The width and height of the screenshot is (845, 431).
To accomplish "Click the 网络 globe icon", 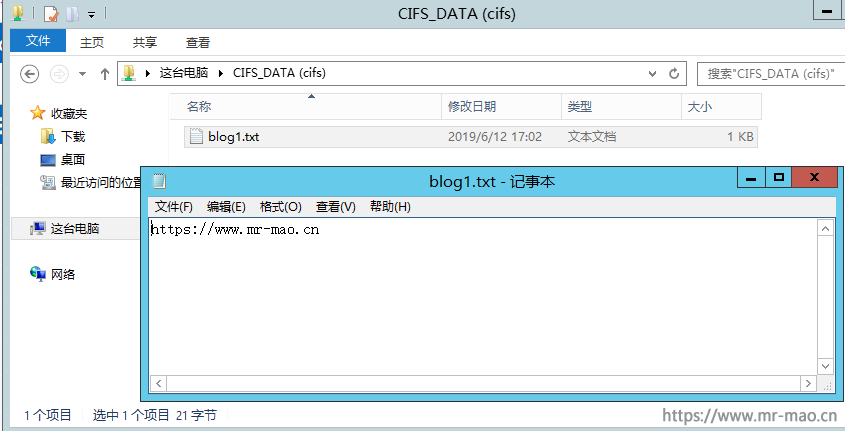I will (38, 274).
